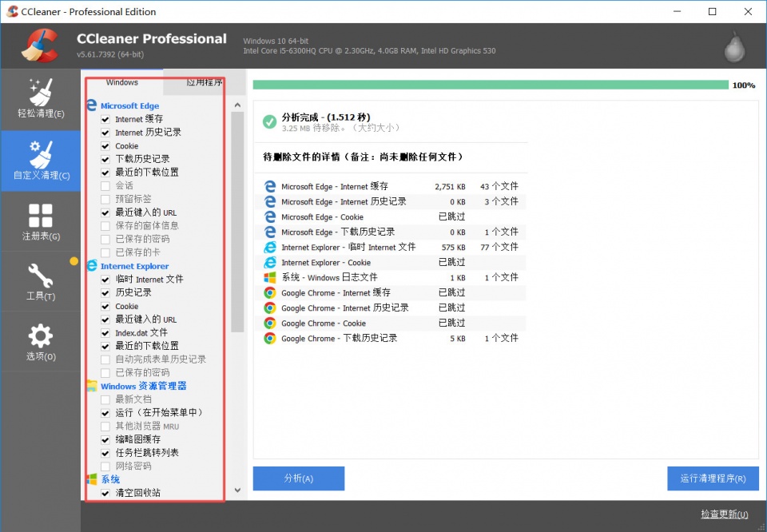Select Internet Explorer - 临时 Internet 文件 result row
Viewport: 767px width, 532px height.
(391, 247)
